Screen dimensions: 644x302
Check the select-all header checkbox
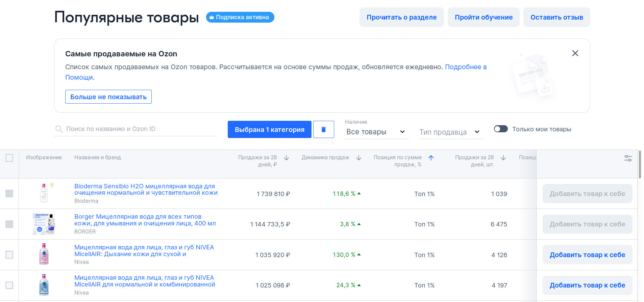(x=9, y=158)
